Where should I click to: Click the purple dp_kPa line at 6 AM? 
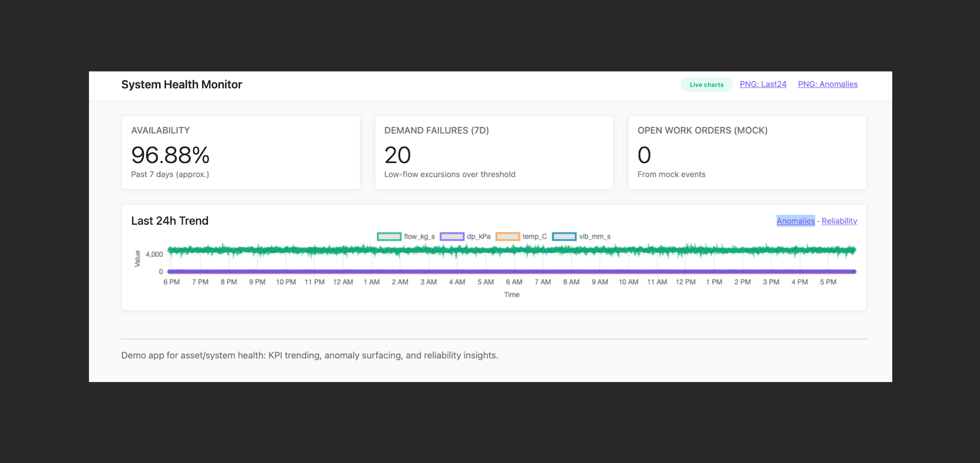click(x=514, y=271)
